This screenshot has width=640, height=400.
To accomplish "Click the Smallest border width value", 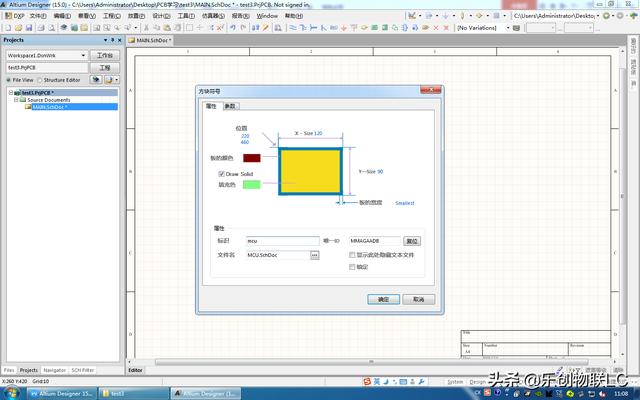I will 404,203.
